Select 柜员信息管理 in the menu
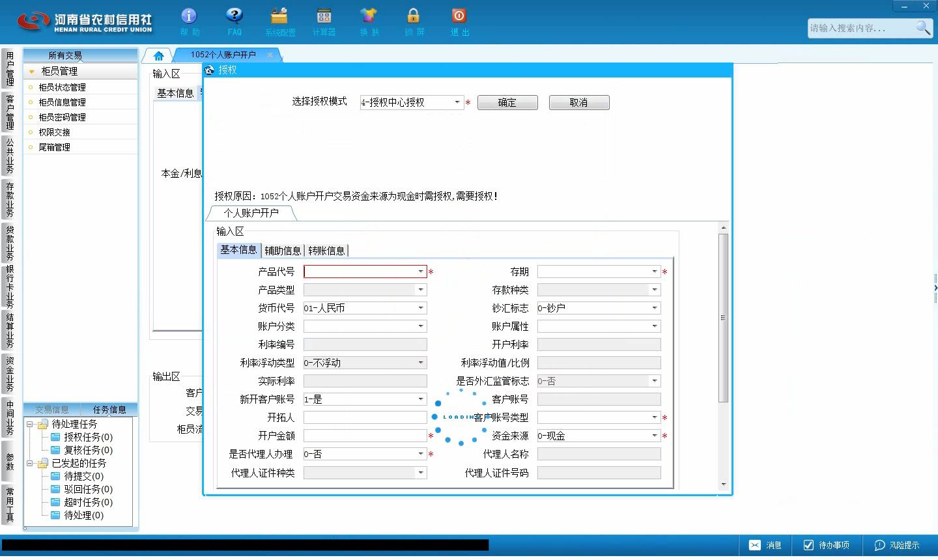 coord(62,102)
